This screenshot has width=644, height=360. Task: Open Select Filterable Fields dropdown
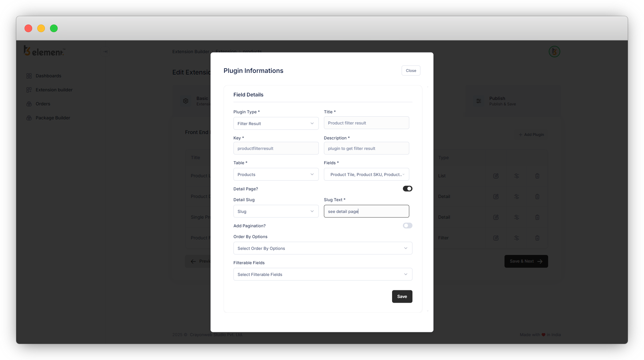pyautogui.click(x=323, y=274)
